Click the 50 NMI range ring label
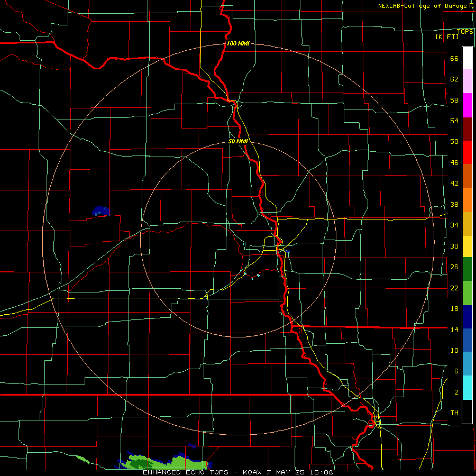Screen dimensions: 476x476 click(x=238, y=141)
